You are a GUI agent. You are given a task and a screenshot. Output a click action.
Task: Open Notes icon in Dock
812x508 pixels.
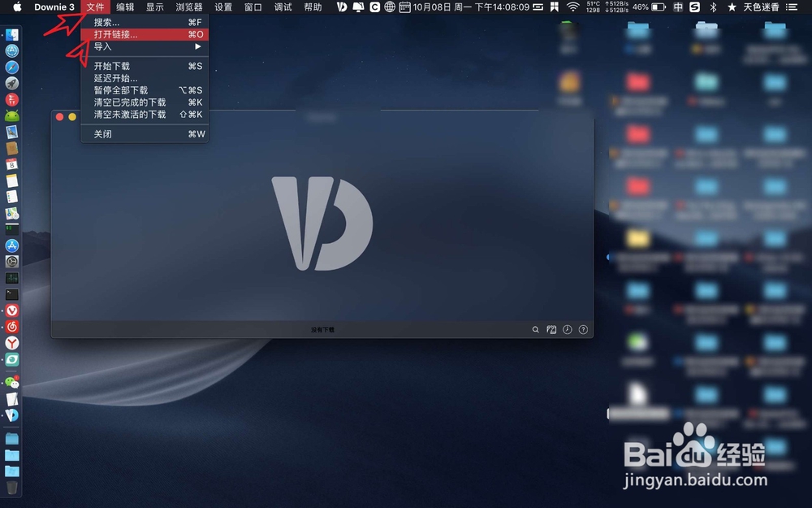(x=12, y=180)
